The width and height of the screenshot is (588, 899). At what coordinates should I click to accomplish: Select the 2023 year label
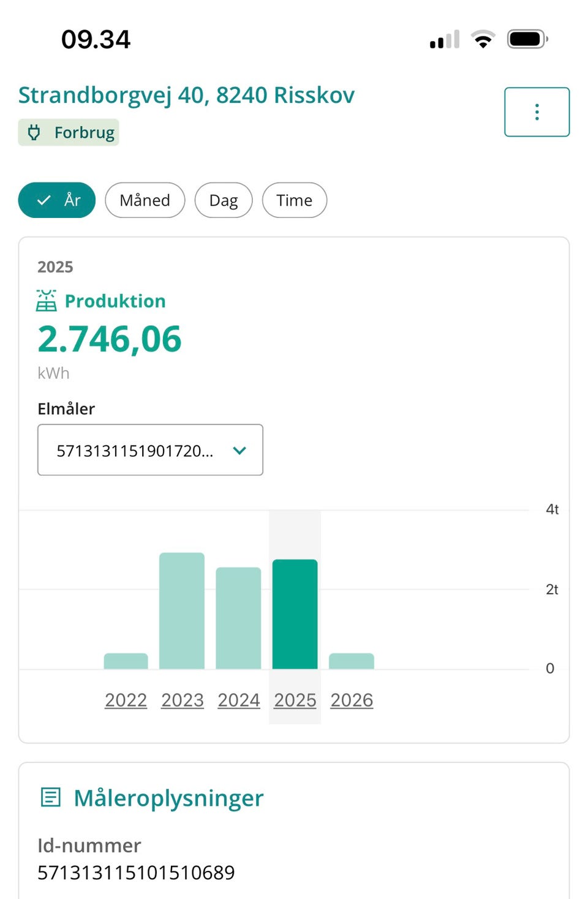(182, 699)
